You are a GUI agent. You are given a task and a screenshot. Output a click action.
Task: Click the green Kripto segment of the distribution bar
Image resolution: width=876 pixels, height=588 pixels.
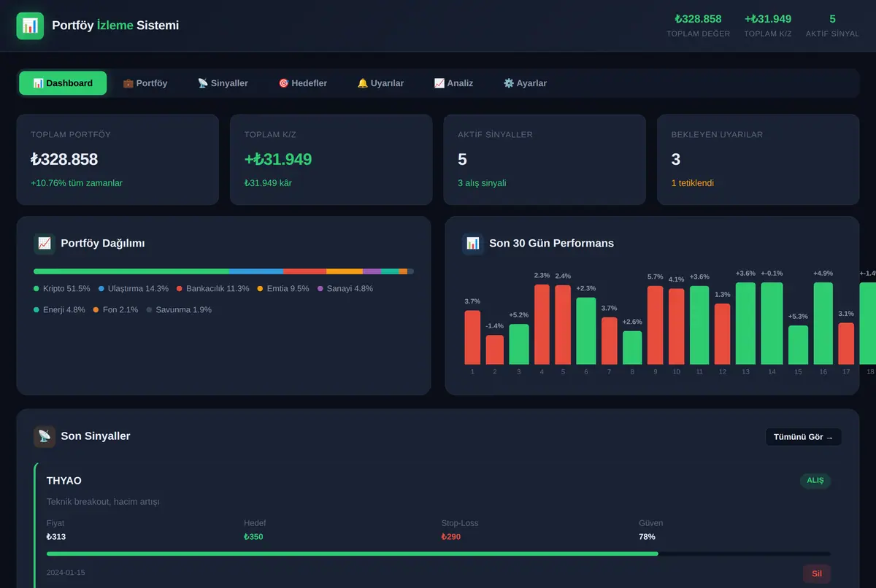(x=131, y=271)
